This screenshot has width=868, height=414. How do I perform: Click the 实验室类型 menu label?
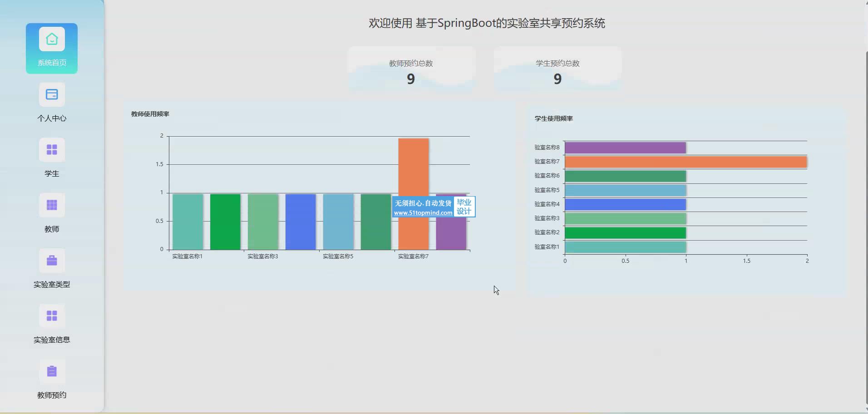[x=52, y=285]
